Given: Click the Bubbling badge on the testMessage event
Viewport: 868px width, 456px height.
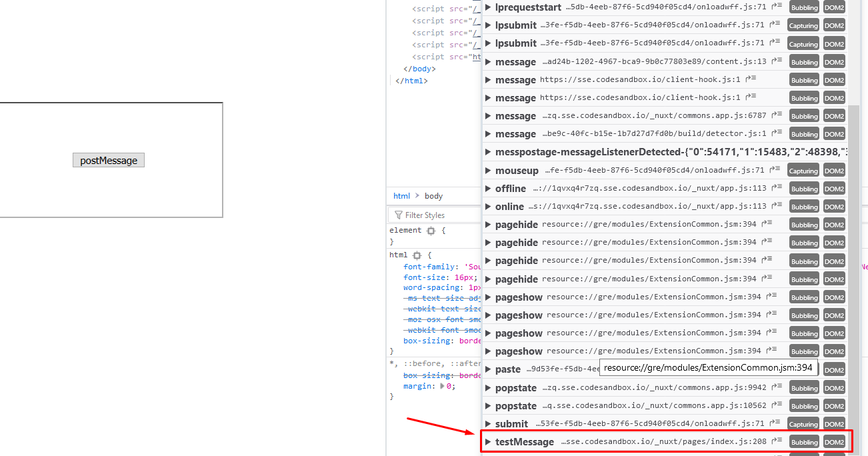Looking at the screenshot, I should [804, 441].
